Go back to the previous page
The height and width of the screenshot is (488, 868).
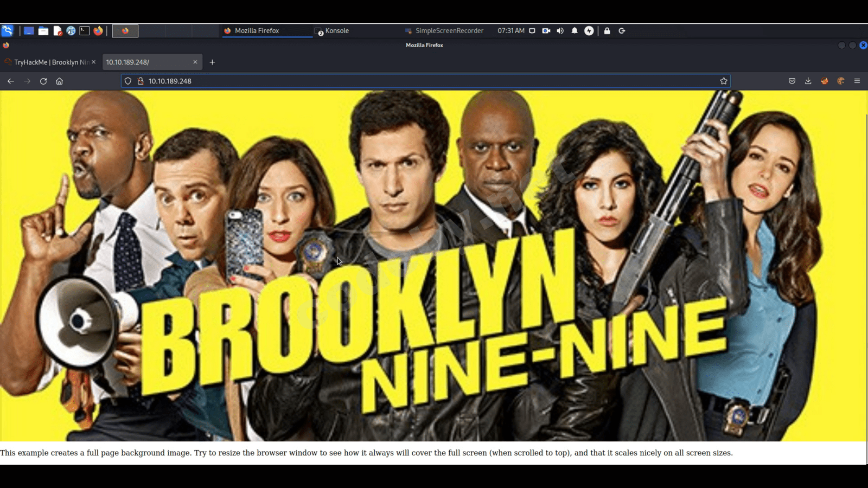(11, 81)
